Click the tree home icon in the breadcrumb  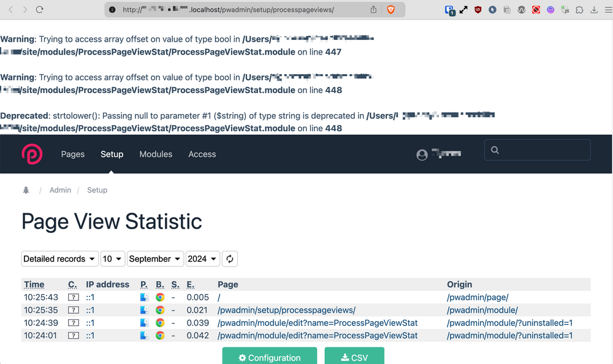click(26, 190)
